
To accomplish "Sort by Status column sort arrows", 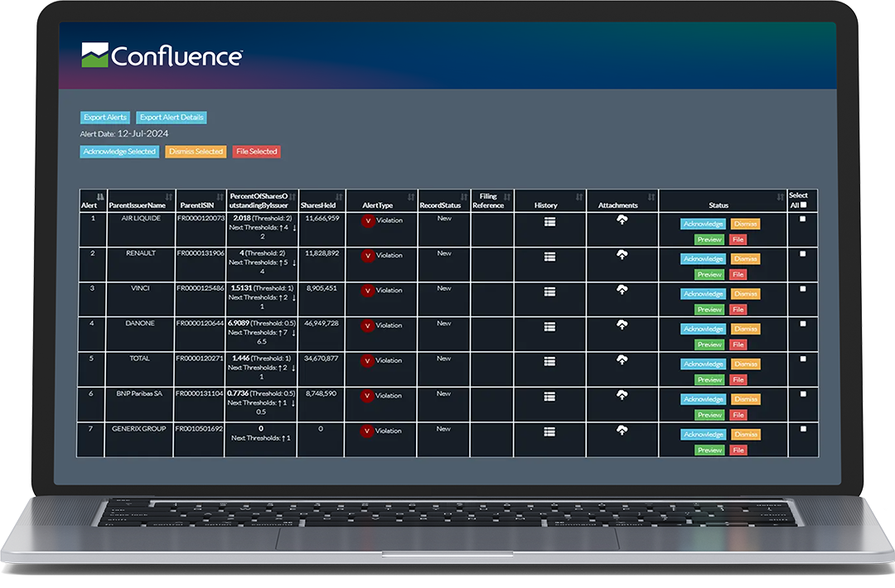I will click(x=780, y=197).
